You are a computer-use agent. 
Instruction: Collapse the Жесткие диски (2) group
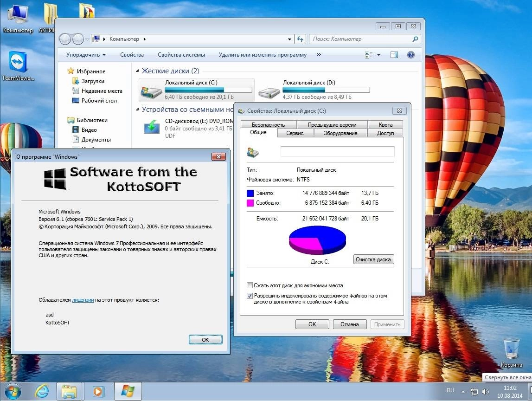click(137, 71)
